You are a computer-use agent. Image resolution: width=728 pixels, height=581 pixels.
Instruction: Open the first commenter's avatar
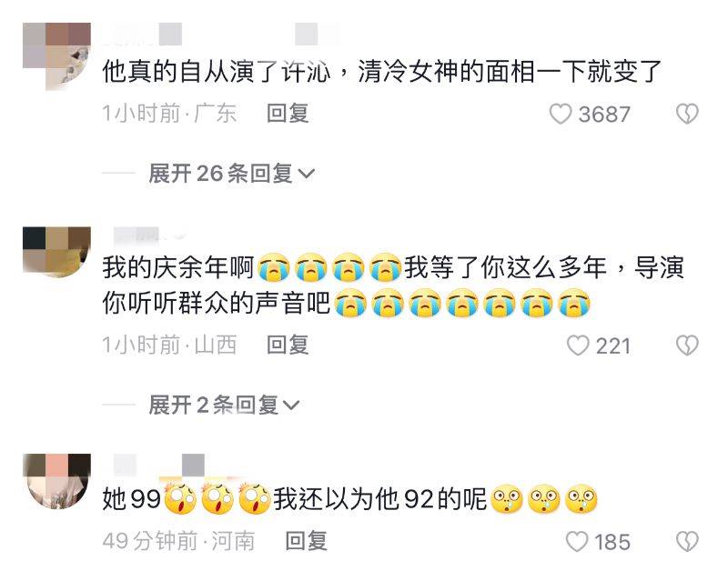click(56, 56)
